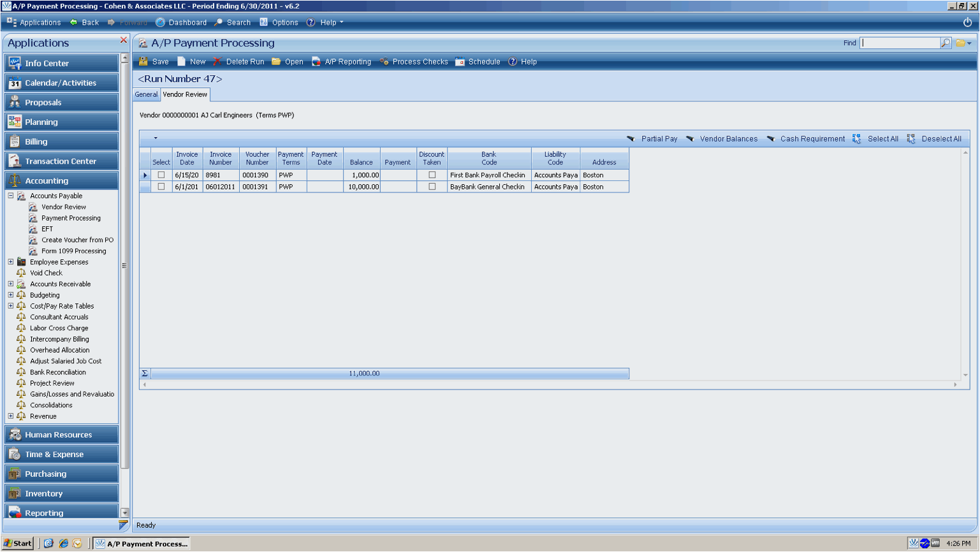Click the Deselect All icon
Screen dimensions: 980x552
911,139
